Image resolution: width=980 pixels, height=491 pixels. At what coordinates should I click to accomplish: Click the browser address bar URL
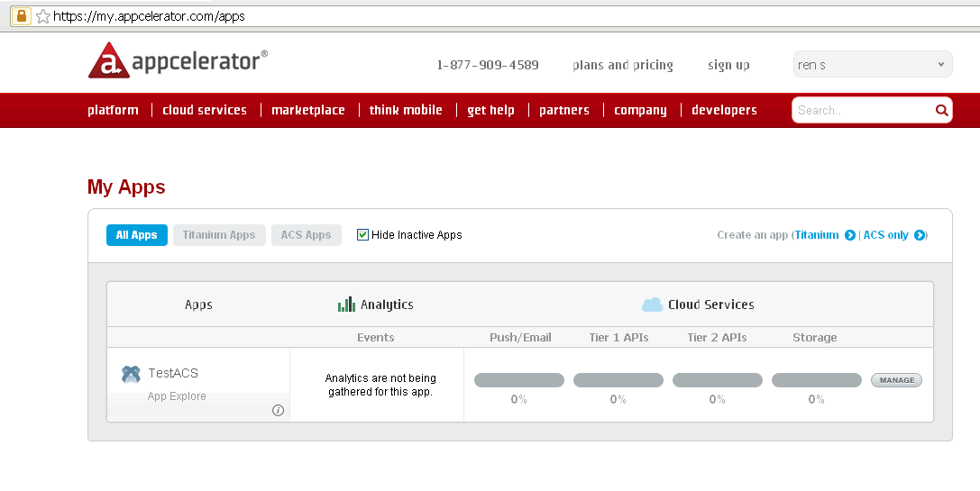point(150,16)
